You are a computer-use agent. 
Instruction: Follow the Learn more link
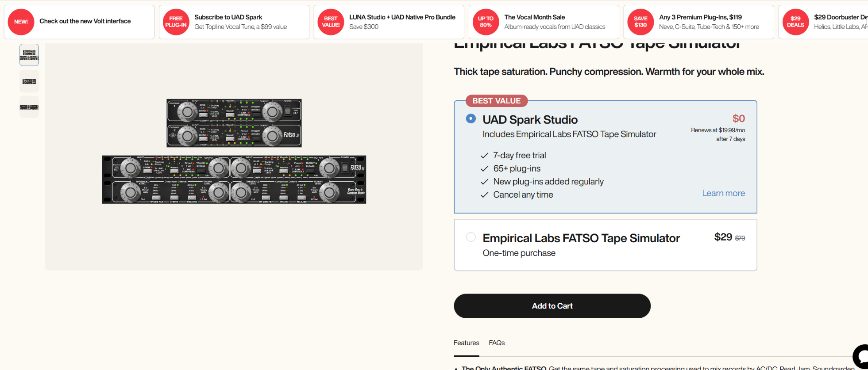[x=723, y=193]
